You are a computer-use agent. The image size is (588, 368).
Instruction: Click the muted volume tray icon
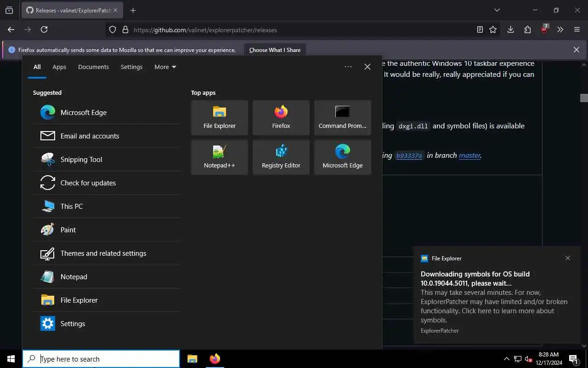click(x=528, y=359)
